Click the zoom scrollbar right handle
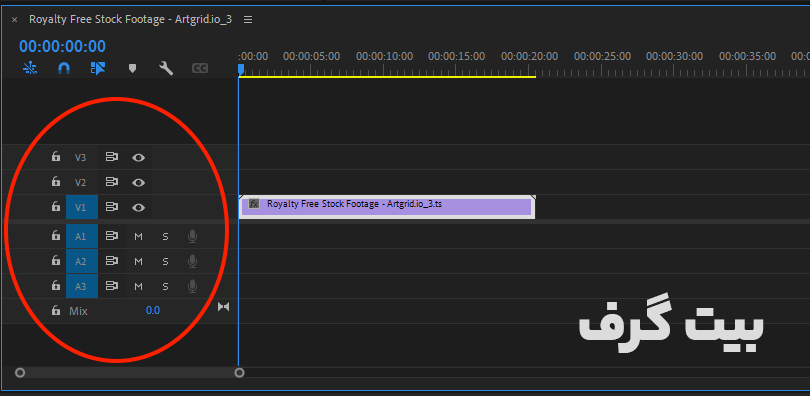The width and height of the screenshot is (810, 396). 239,373
